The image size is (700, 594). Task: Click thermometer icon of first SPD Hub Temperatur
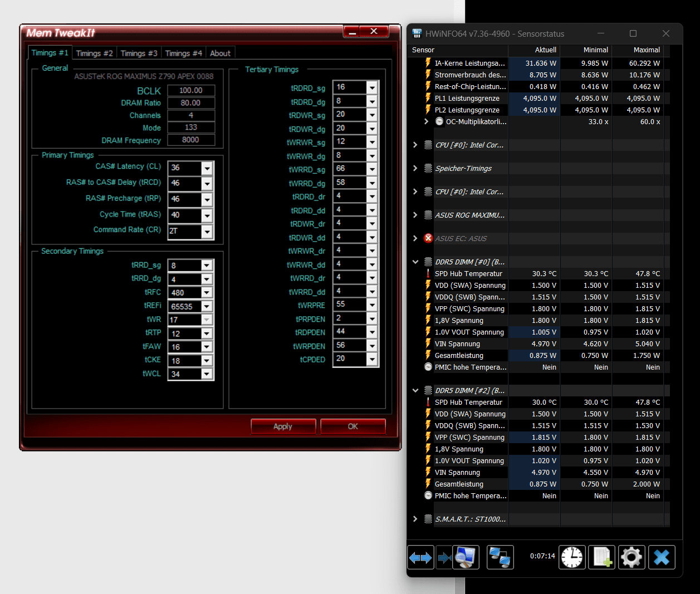[428, 273]
